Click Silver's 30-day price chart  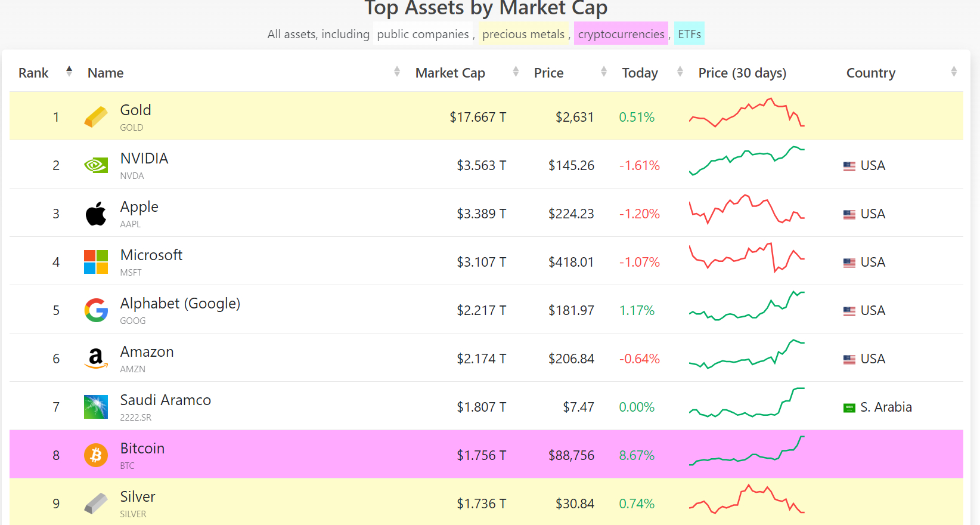747,499
